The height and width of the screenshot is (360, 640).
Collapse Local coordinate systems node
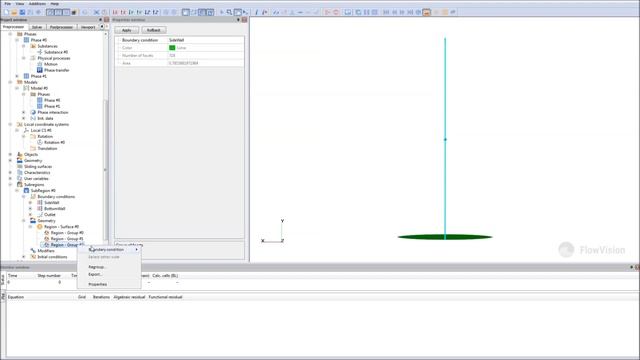click(x=10, y=124)
